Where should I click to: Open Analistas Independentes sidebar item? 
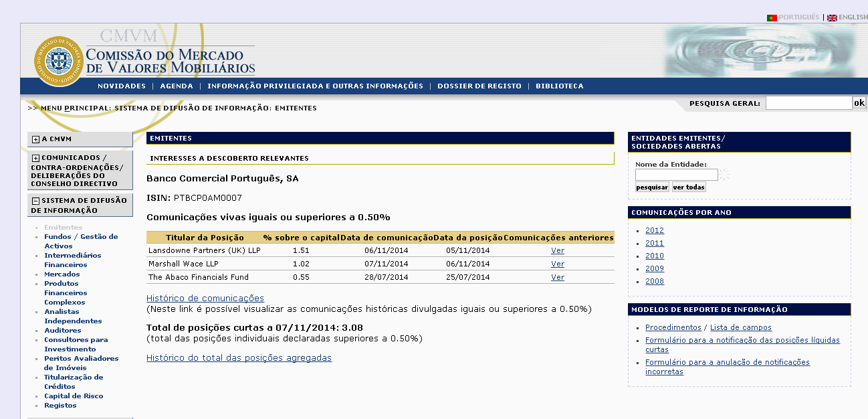point(73,316)
